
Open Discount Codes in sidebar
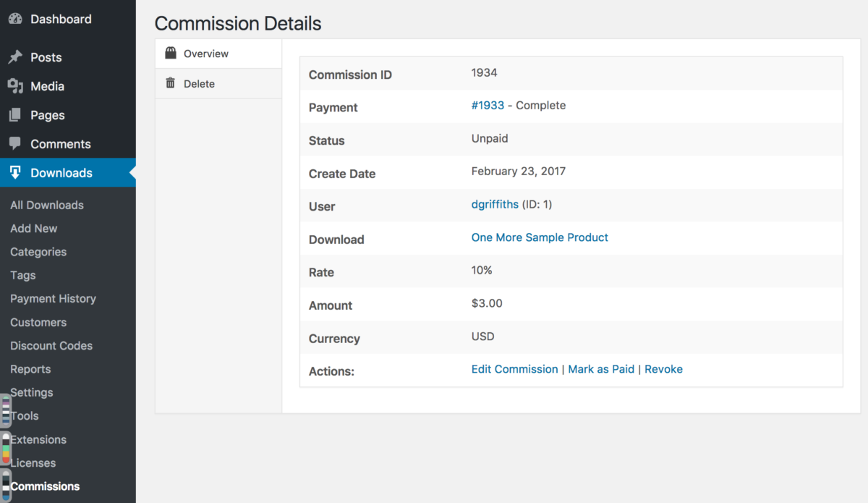click(x=51, y=346)
